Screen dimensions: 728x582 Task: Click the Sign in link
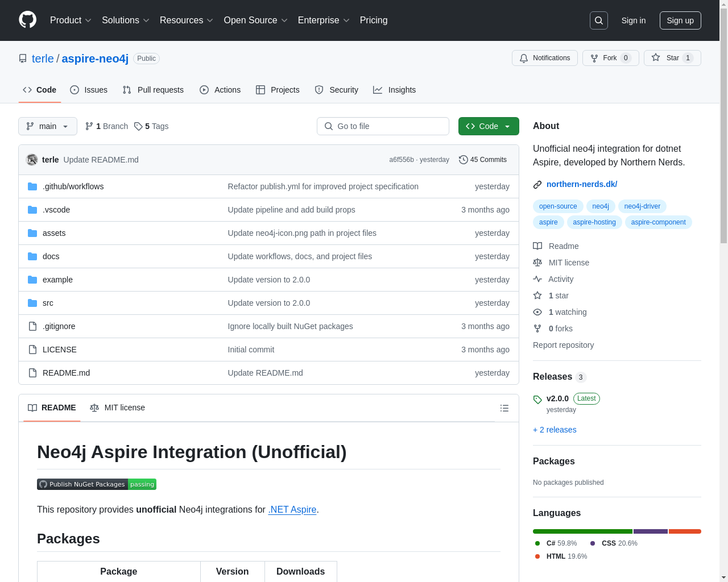point(634,20)
